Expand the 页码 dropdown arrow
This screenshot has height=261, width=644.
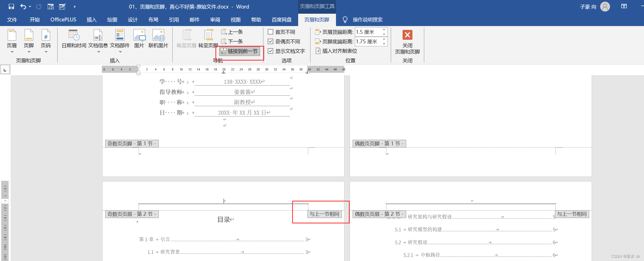pos(46,52)
